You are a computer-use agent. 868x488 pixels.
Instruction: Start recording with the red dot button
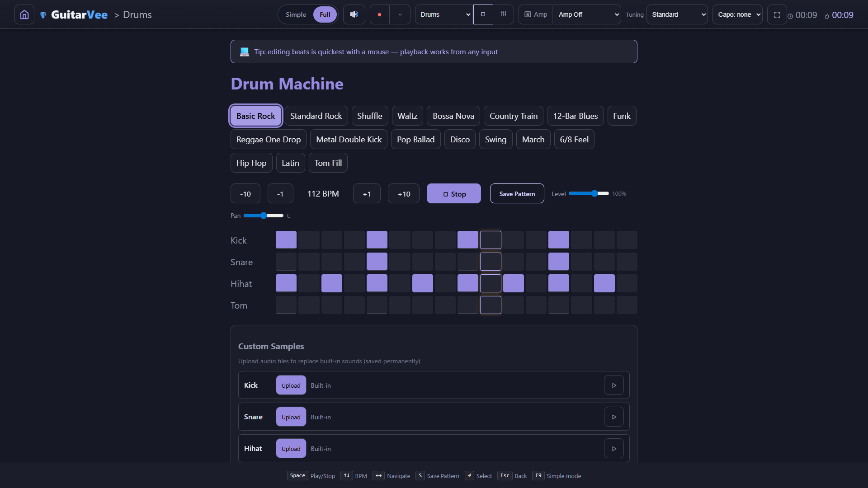pos(379,14)
